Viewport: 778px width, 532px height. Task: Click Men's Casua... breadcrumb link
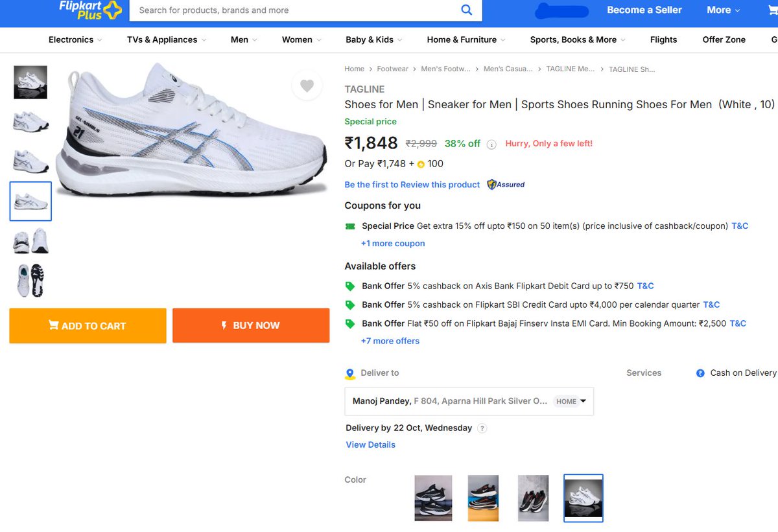pos(508,69)
